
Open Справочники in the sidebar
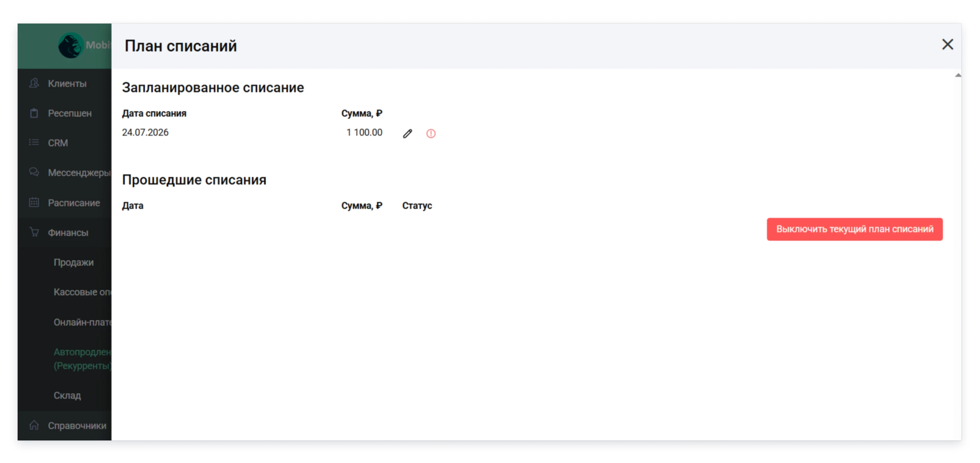coord(65,425)
